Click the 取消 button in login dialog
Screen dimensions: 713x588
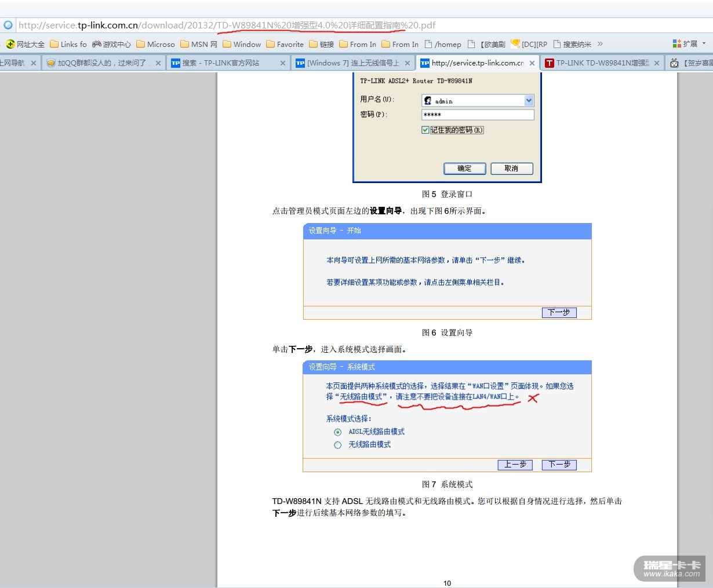pos(512,169)
